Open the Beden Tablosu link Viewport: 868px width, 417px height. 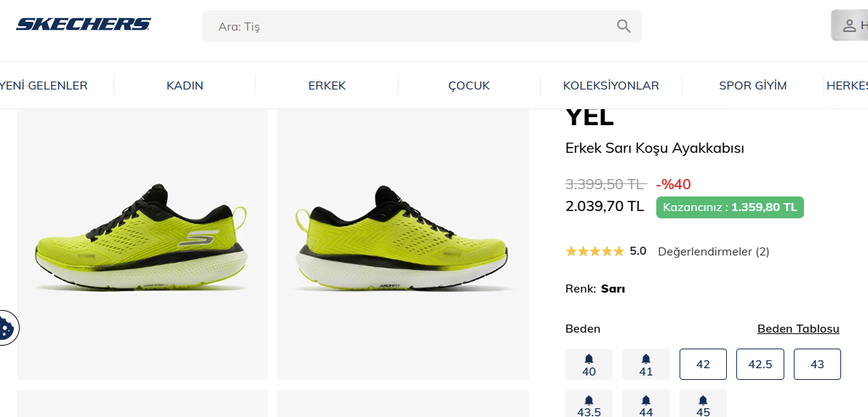tap(798, 329)
